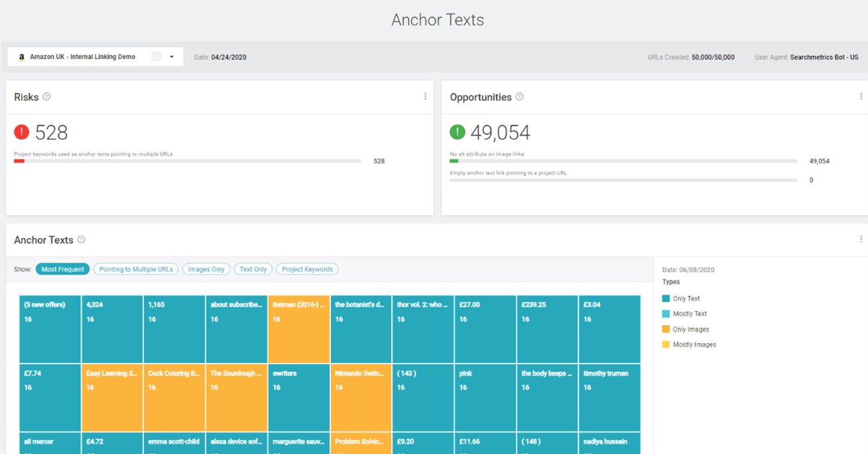Click the ewriters treemap tile
868x454 pixels.
coord(299,397)
